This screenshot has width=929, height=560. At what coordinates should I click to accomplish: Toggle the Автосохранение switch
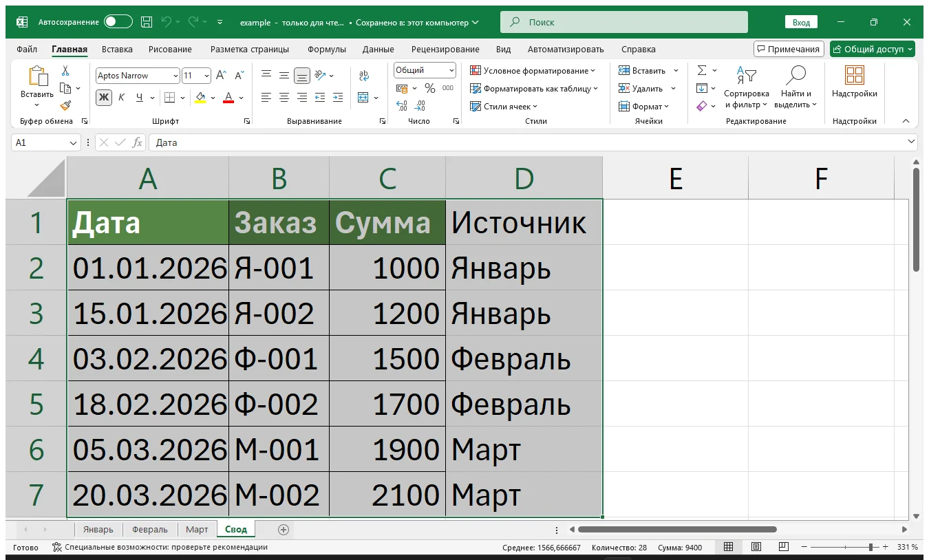tap(118, 22)
